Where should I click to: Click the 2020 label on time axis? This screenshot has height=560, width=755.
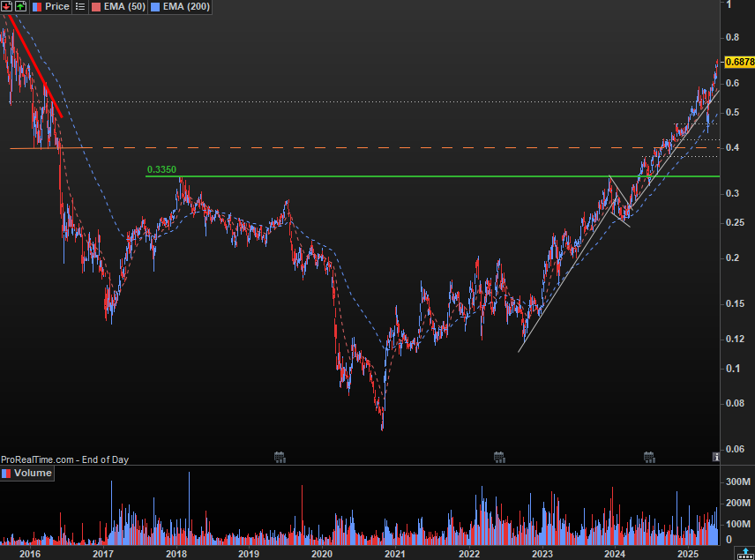(x=322, y=554)
